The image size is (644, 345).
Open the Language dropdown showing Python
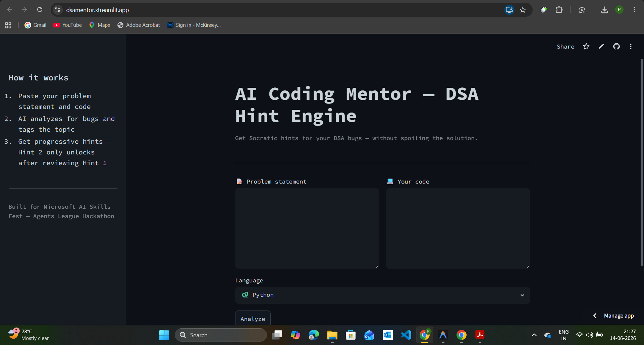click(x=383, y=295)
